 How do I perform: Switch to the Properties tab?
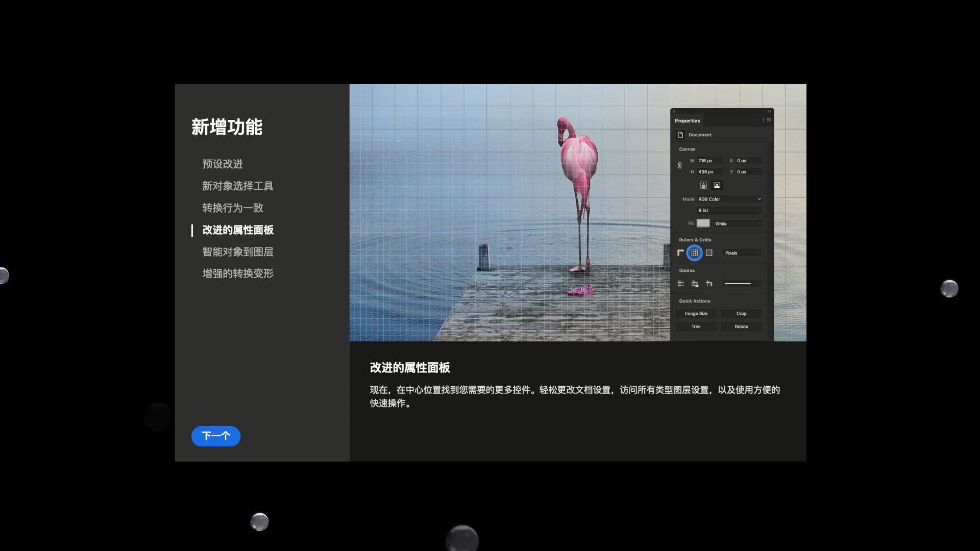tap(688, 120)
